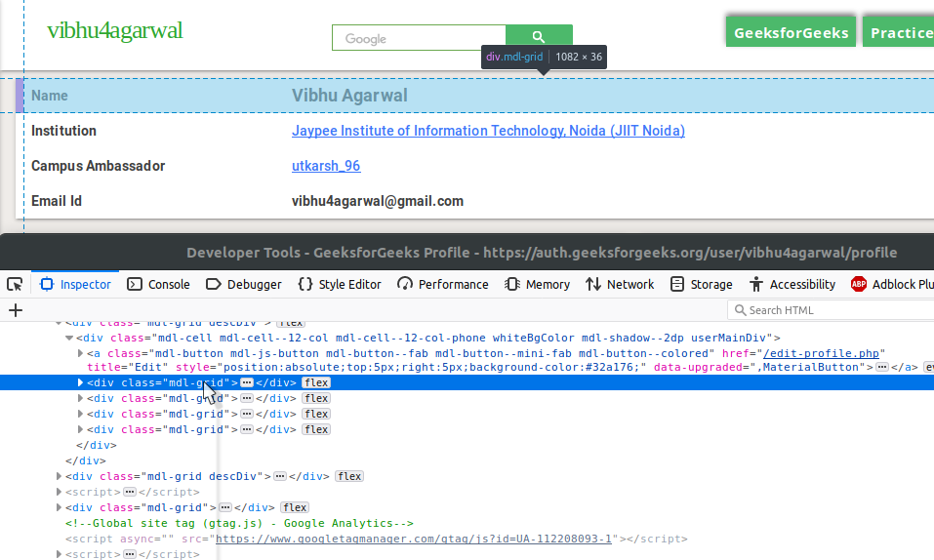
Task: Click ellipsis badge in third mdl-grid row
Action: pos(247,414)
